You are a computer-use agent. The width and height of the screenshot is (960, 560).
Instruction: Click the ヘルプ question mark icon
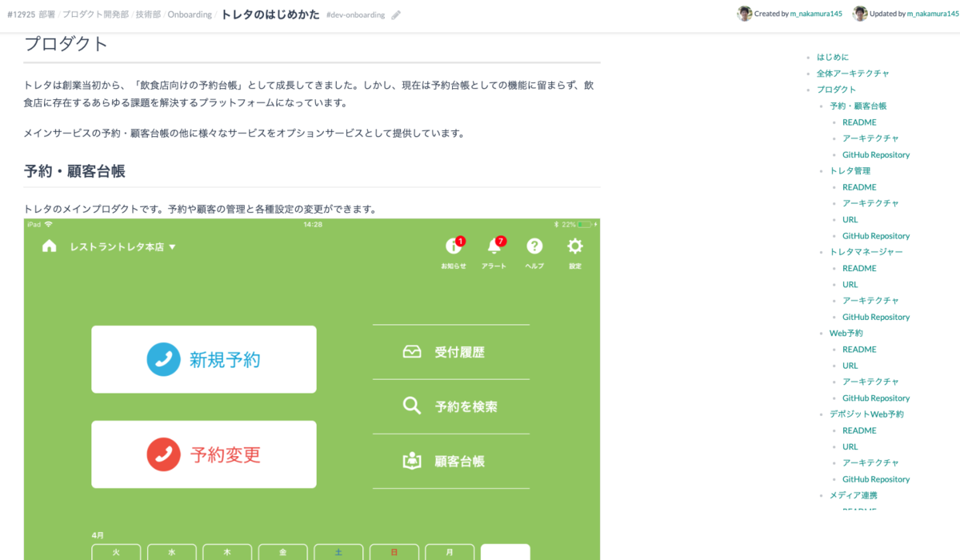click(534, 246)
